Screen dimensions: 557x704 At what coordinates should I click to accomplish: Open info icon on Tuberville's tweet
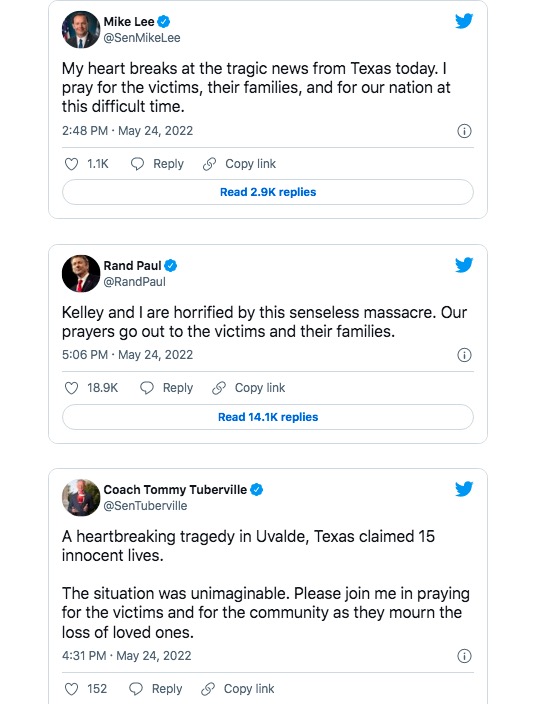pyautogui.click(x=464, y=656)
